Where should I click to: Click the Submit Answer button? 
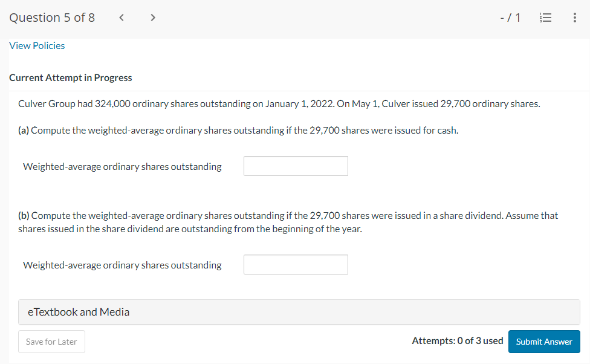tap(544, 342)
